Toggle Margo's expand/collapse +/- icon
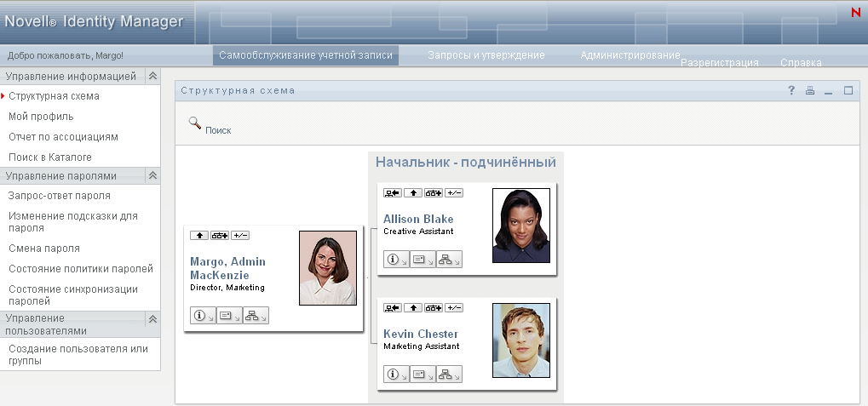Viewport: 868px width, 406px height. click(x=240, y=236)
